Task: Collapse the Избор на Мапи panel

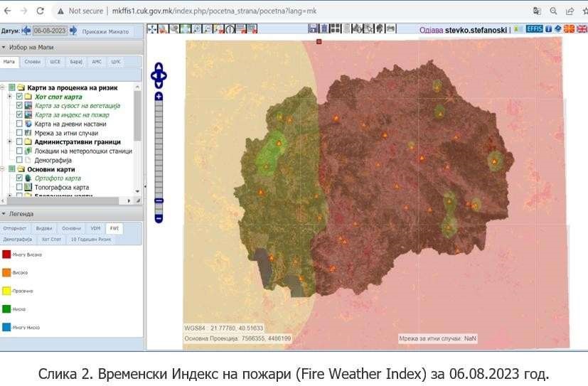Action: 4,48
